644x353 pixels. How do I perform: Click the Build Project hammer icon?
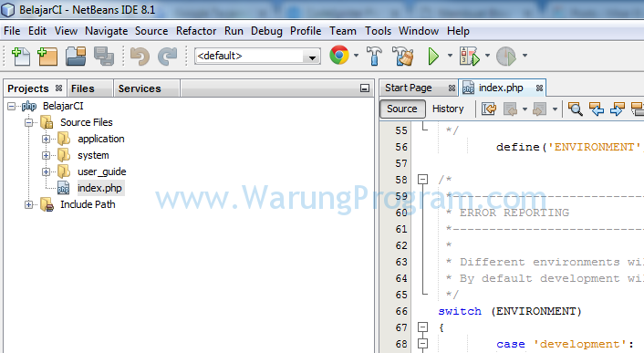(x=374, y=56)
